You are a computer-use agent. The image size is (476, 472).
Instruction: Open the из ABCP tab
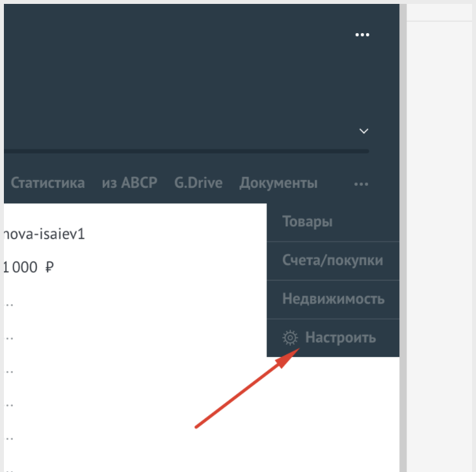129,183
